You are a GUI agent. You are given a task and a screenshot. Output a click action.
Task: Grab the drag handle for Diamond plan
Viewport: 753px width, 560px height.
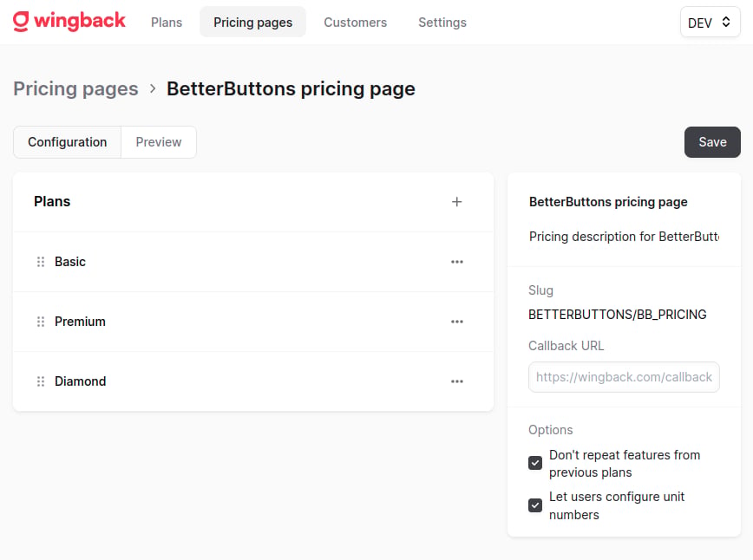[x=41, y=381]
